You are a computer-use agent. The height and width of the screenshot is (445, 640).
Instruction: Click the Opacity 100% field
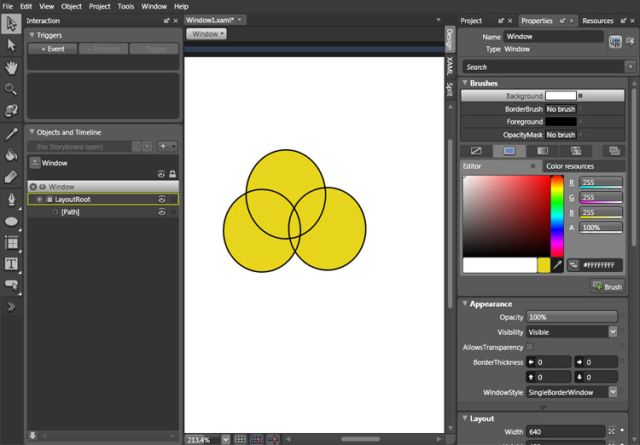(571, 317)
